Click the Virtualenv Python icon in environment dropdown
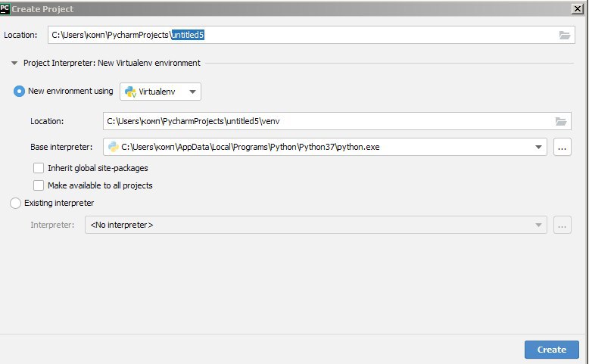Screen dimensions: 589x364 [130, 92]
